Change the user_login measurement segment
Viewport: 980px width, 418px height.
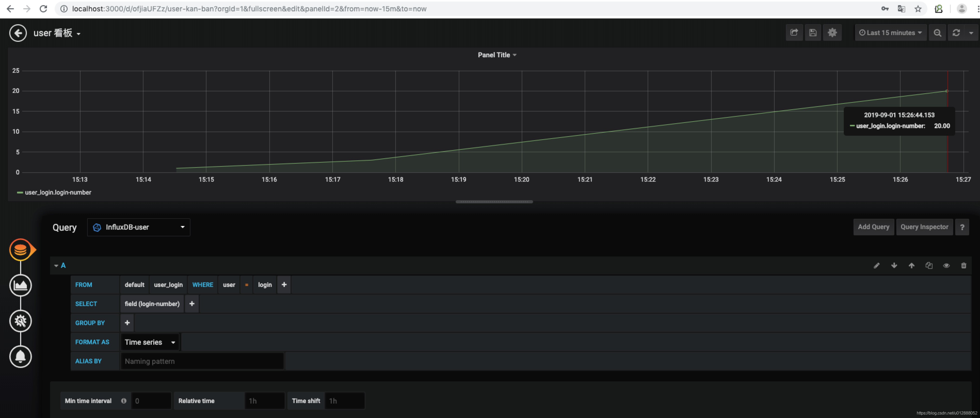(x=168, y=285)
